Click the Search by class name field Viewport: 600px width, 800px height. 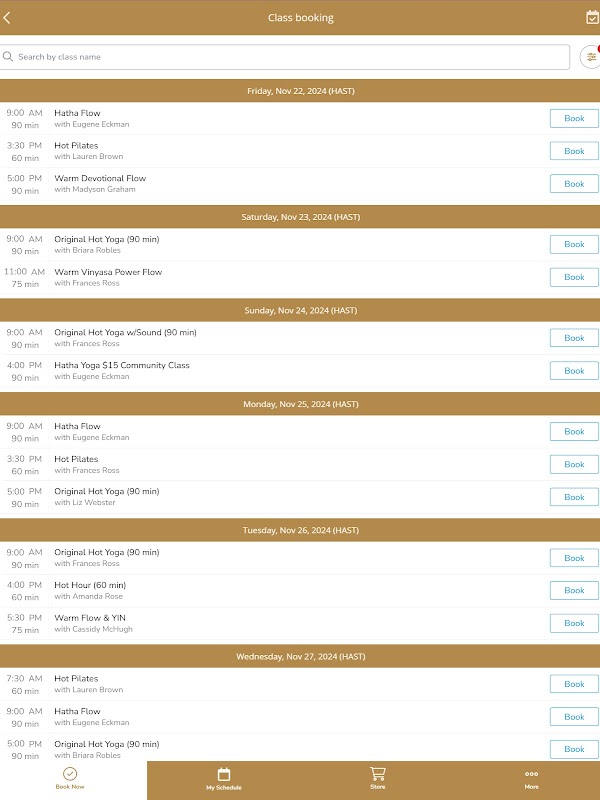(x=290, y=57)
